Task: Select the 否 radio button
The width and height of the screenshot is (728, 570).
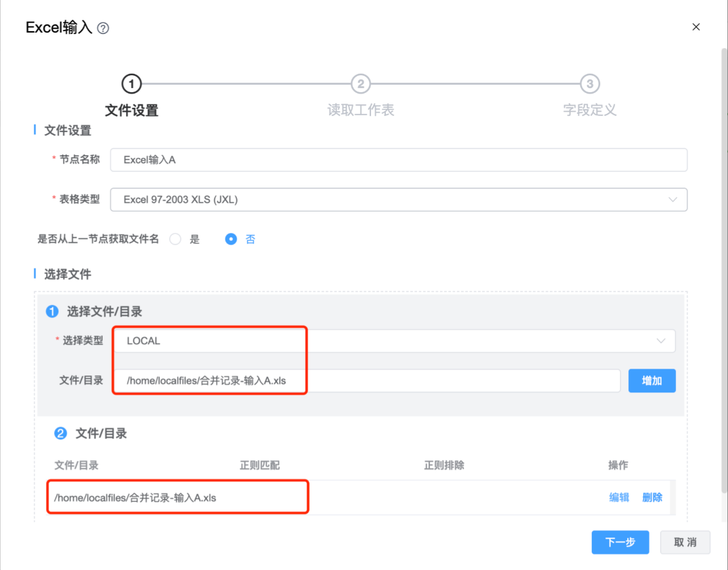Action: pyautogui.click(x=231, y=239)
